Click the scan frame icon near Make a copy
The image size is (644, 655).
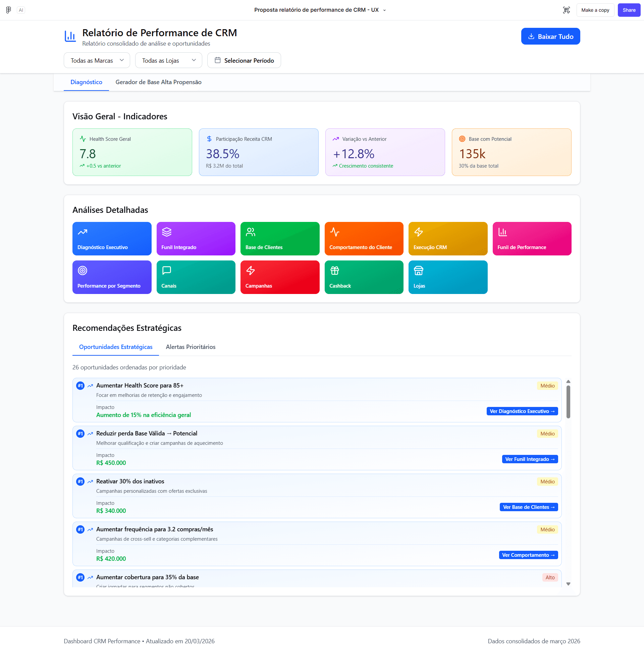click(x=566, y=10)
